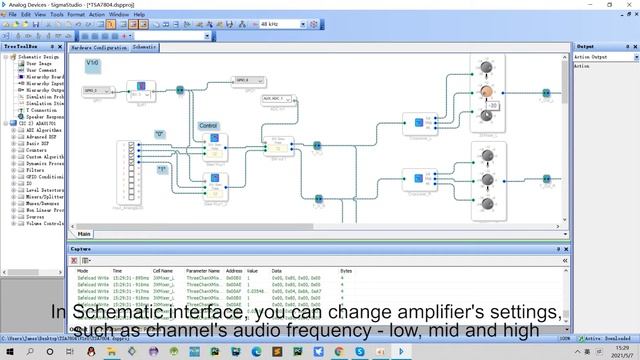Click the Windows Start button
Viewport: 640px width, 360px height.
pyautogui.click(x=9, y=351)
